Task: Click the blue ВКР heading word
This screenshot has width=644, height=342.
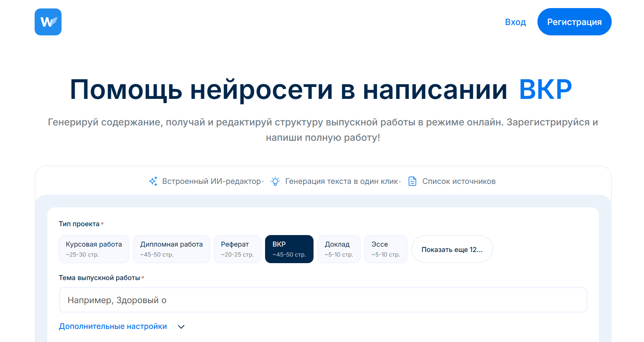Action: pos(545,90)
